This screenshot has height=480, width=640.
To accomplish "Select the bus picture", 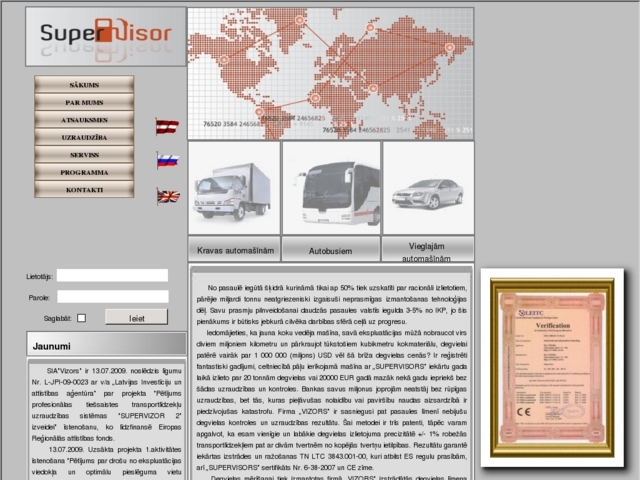I will [330, 188].
